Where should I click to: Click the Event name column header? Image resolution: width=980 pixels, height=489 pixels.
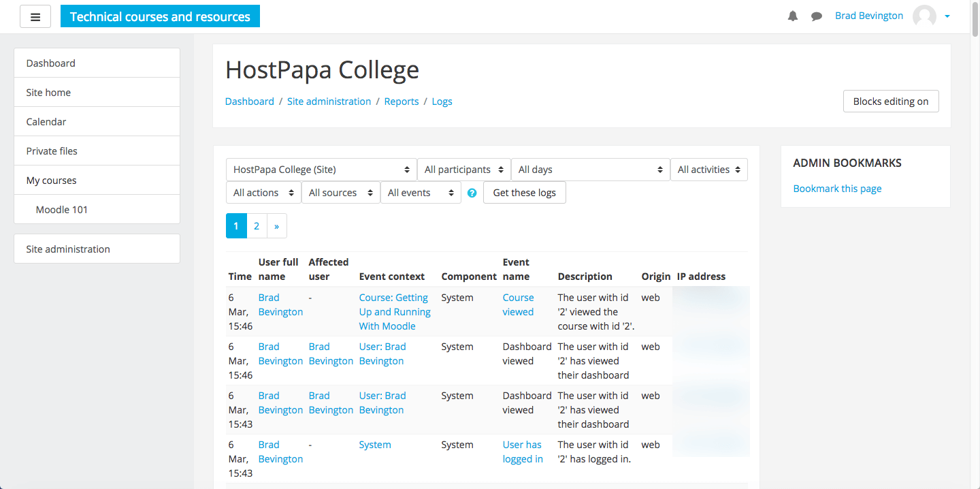[516, 269]
